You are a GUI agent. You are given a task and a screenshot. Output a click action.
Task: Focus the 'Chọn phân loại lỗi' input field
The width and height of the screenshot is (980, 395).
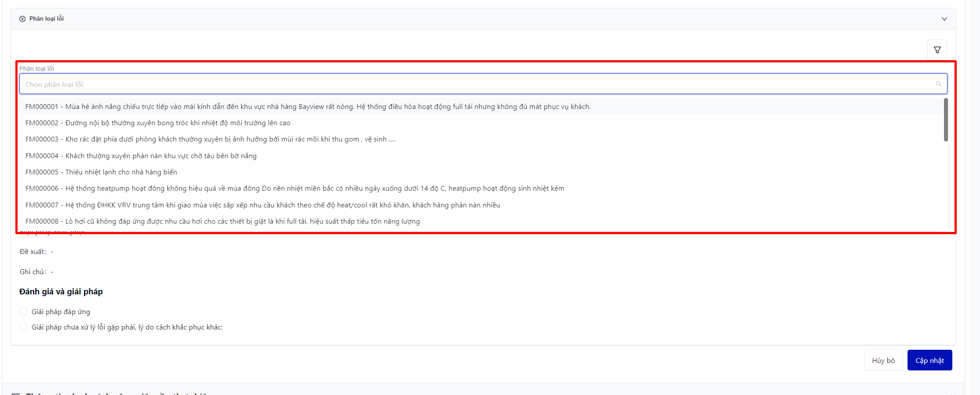point(439,84)
